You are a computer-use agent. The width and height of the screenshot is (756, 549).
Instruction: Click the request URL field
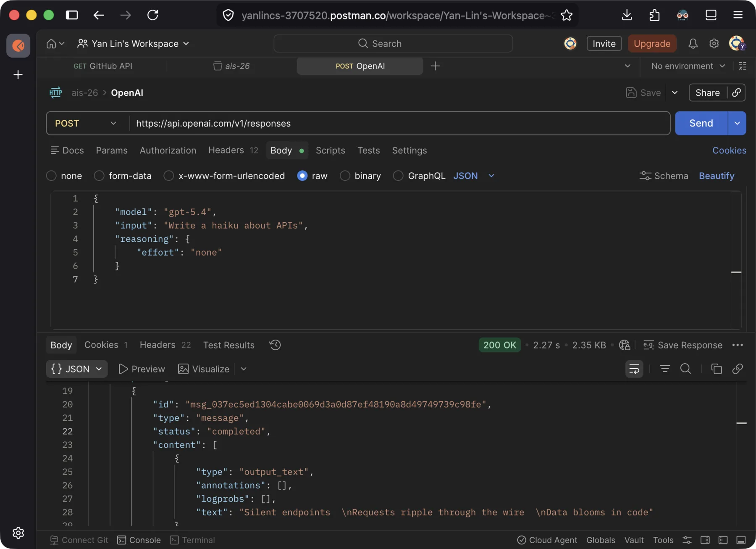399,123
